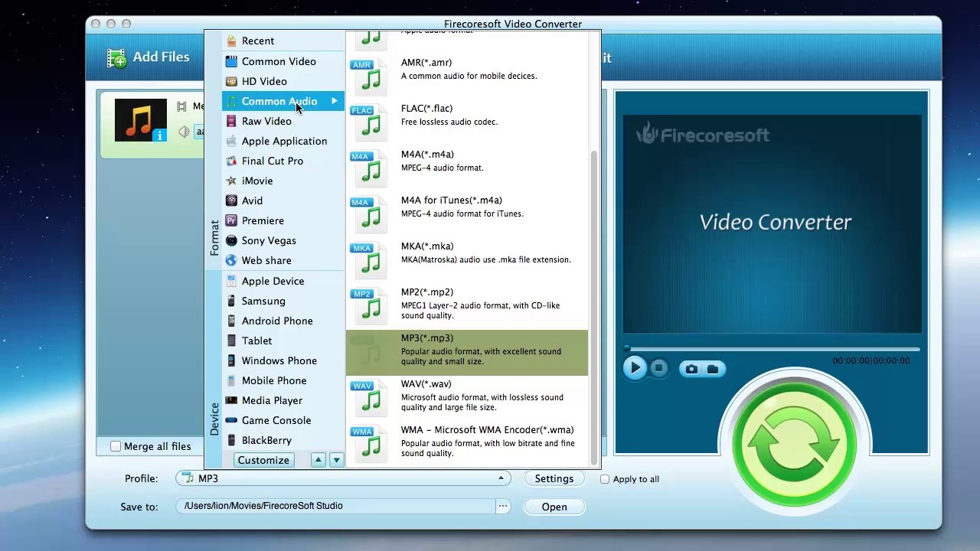Enable the Apply to all checkbox

[x=605, y=479]
